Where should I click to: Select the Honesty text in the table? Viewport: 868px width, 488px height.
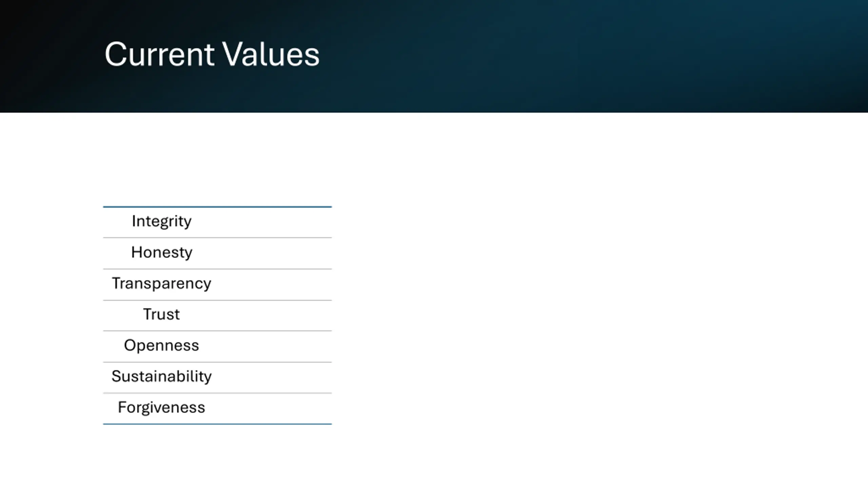[162, 252]
